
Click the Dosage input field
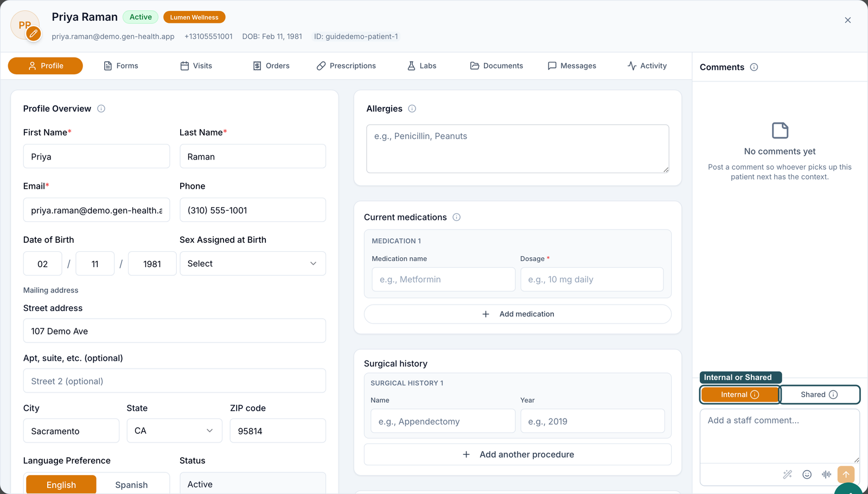coord(592,280)
